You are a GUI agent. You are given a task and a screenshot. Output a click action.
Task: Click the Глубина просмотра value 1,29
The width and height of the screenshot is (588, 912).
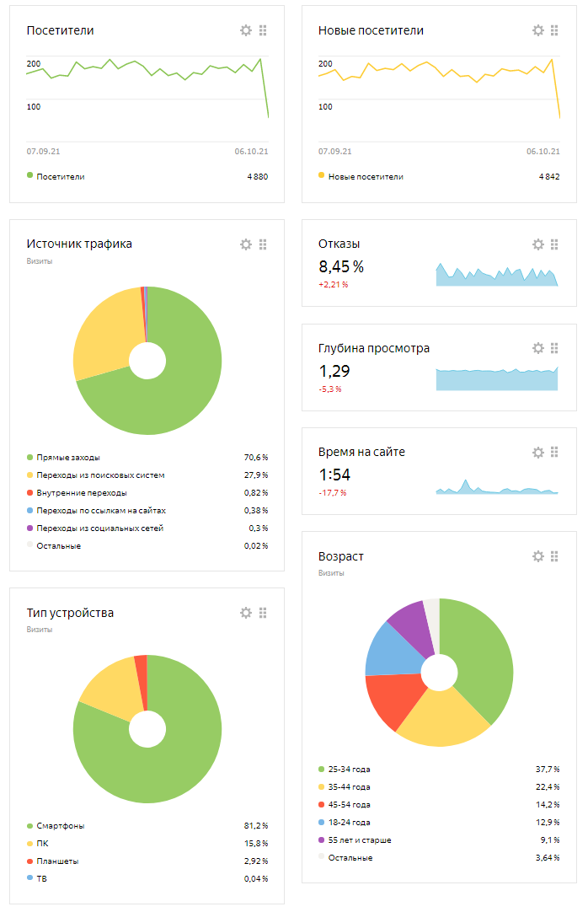coord(334,371)
